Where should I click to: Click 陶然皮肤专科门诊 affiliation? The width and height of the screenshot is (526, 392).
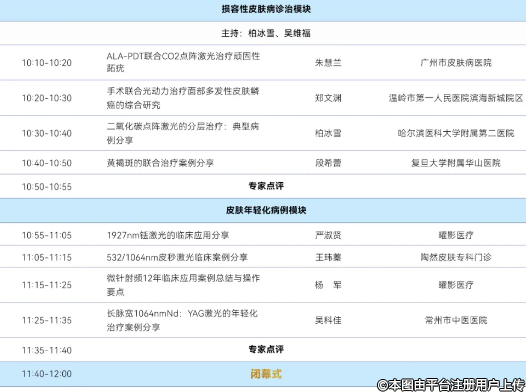pos(456,257)
